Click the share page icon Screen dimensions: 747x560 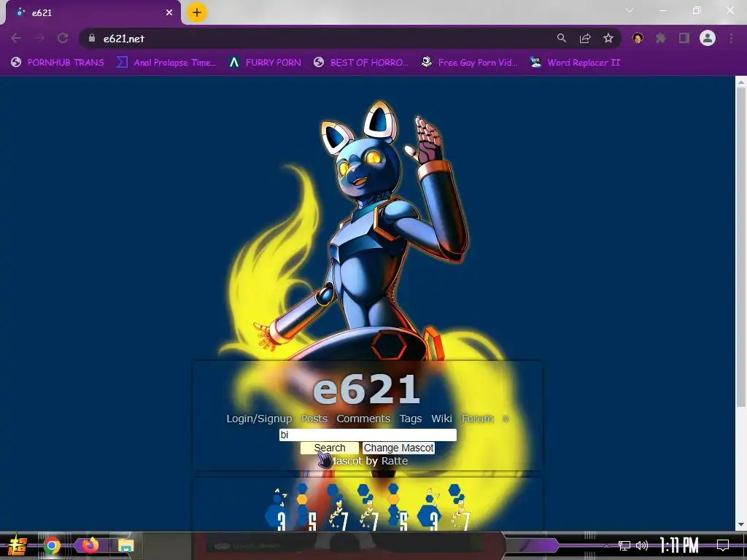tap(585, 38)
